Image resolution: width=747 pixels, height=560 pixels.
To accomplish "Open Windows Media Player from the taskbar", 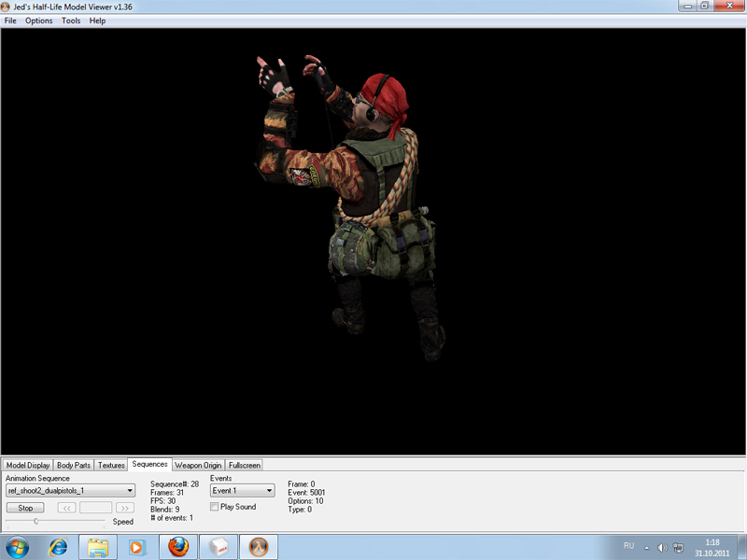I will click(x=137, y=546).
